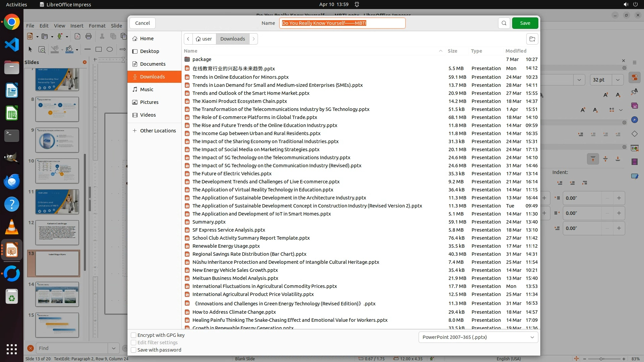This screenshot has width=644, height=362.
Task: Check the Save with password option
Action: point(133,350)
